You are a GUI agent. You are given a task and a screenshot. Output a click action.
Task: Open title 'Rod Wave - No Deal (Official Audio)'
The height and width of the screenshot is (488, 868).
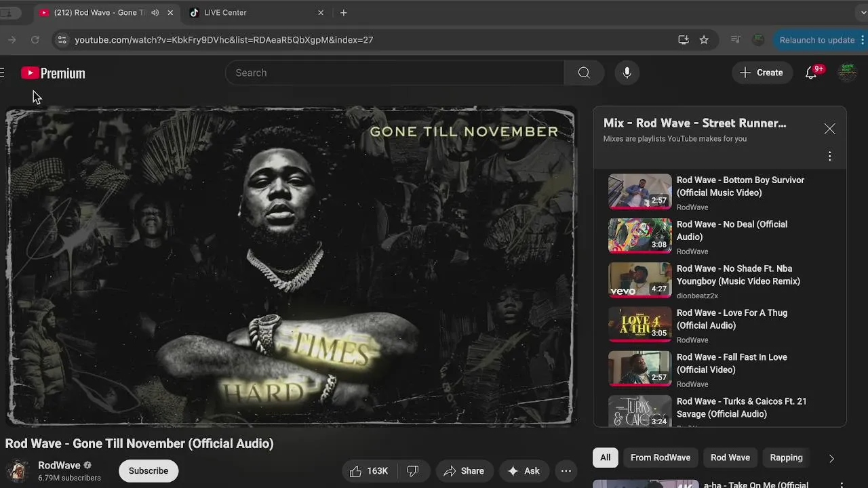pos(732,230)
